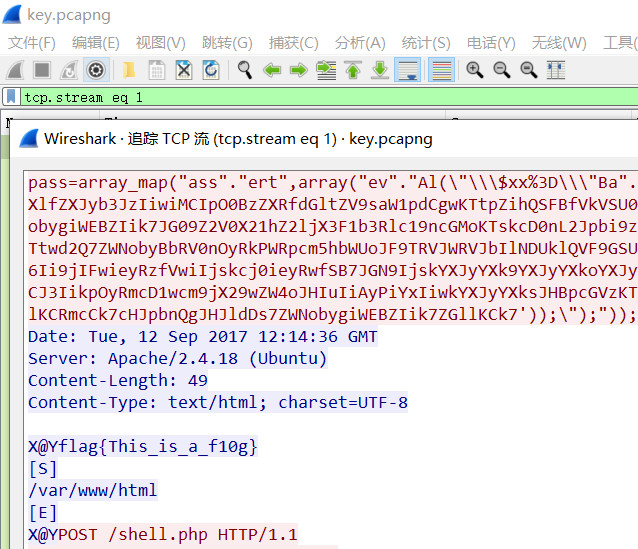Click the Save capture file icon

(157, 70)
